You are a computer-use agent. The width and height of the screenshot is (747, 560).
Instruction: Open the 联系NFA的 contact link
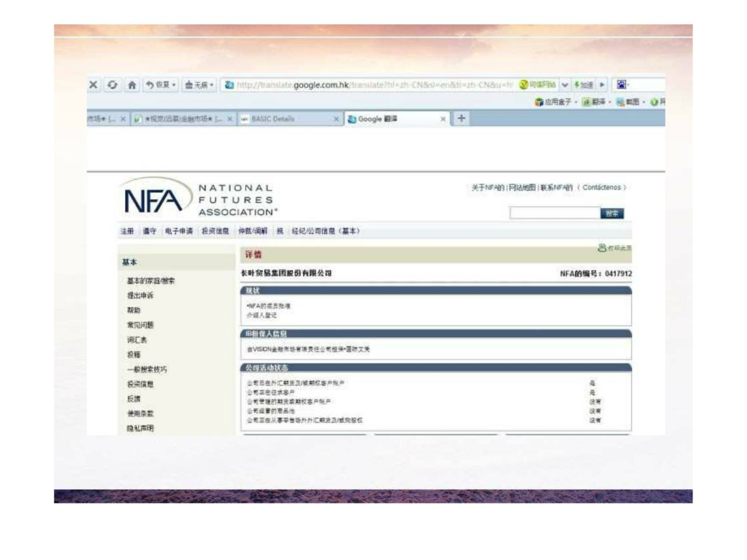click(556, 187)
